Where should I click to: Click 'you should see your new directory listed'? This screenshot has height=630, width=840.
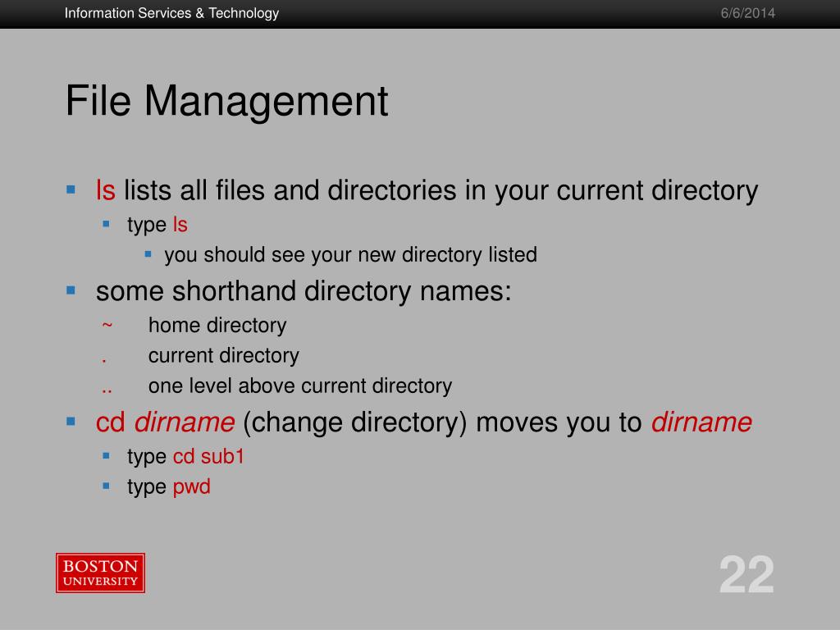pyautogui.click(x=350, y=255)
